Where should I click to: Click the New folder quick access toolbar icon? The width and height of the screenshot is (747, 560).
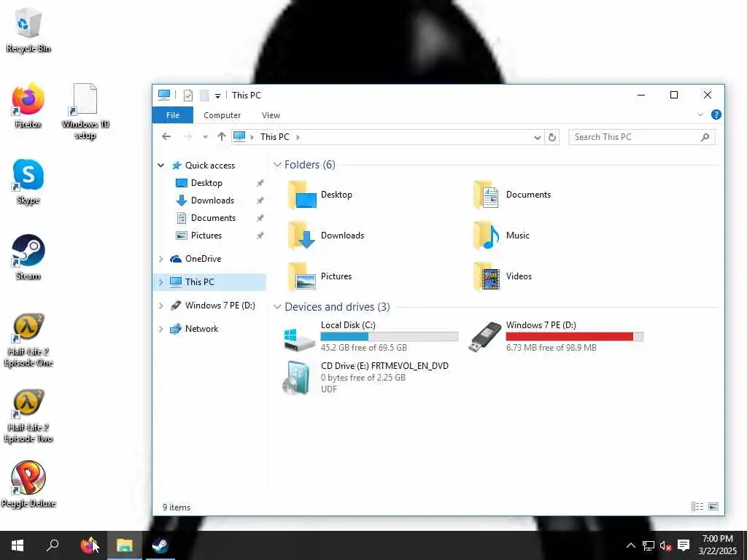204,96
